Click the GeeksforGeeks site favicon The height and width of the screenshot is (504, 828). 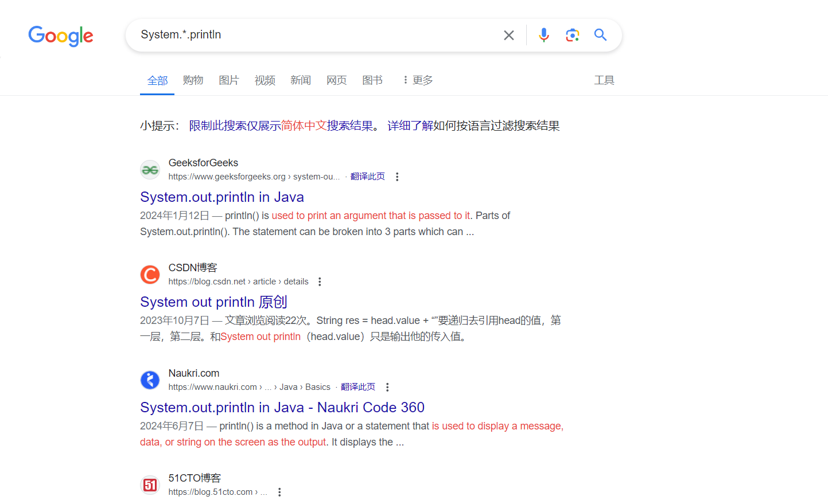tap(150, 170)
